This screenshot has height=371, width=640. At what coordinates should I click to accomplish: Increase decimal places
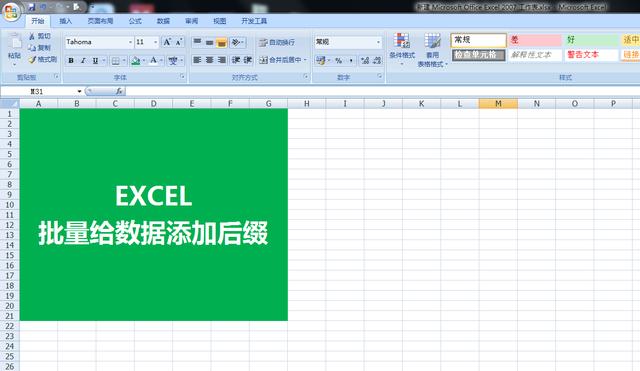coord(364,60)
